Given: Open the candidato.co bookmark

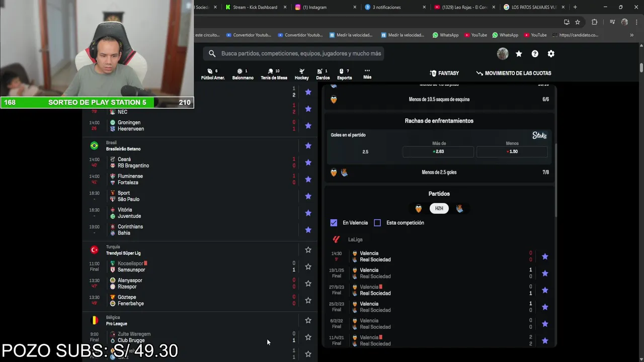Looking at the screenshot, I should pos(575,35).
